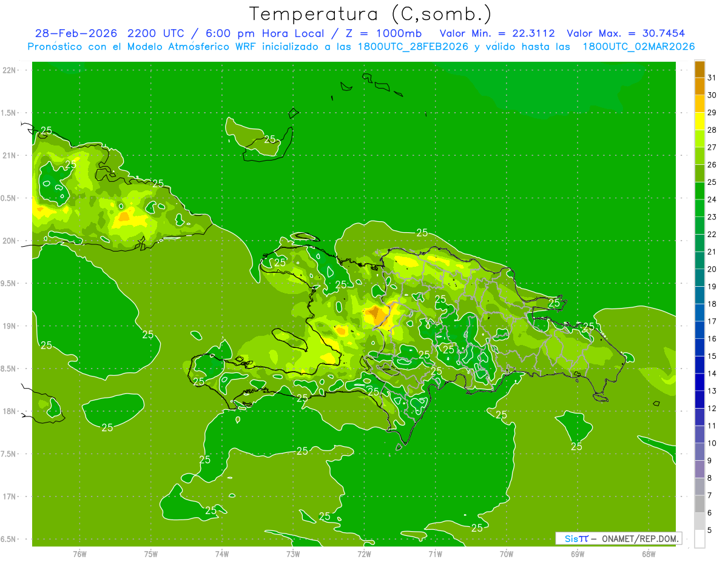Click the 'Sis' logo text in credit box
This screenshot has height=562, width=728.
pyautogui.click(x=571, y=538)
